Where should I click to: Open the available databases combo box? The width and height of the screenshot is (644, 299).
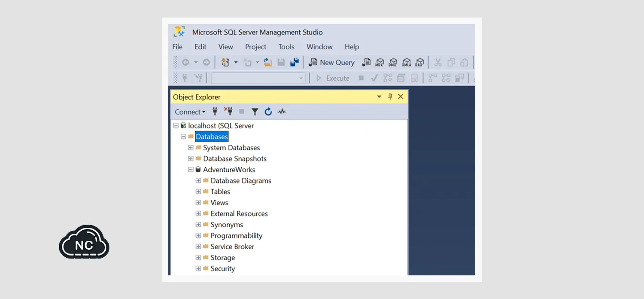point(258,78)
